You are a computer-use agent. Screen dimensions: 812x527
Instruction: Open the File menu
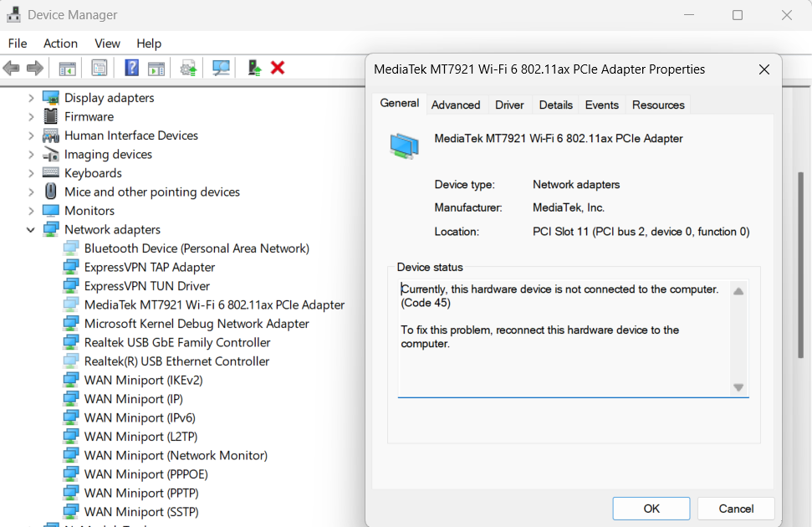click(18, 43)
